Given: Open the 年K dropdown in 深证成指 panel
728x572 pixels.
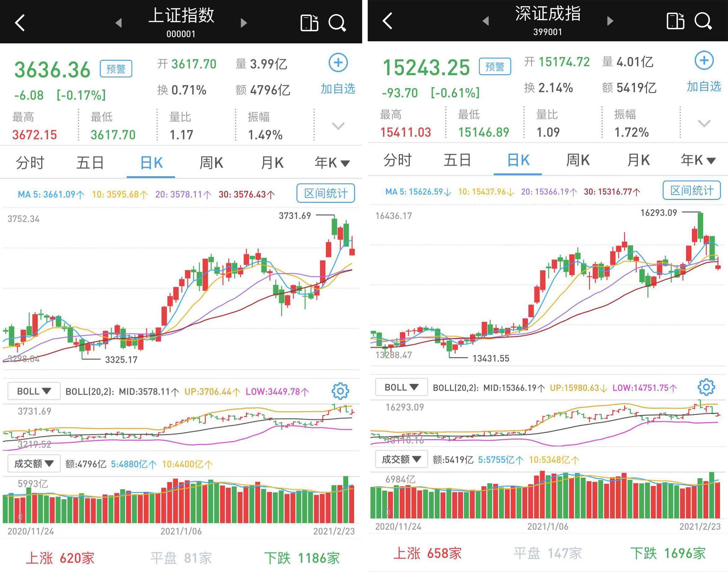Looking at the screenshot, I should tap(698, 160).
